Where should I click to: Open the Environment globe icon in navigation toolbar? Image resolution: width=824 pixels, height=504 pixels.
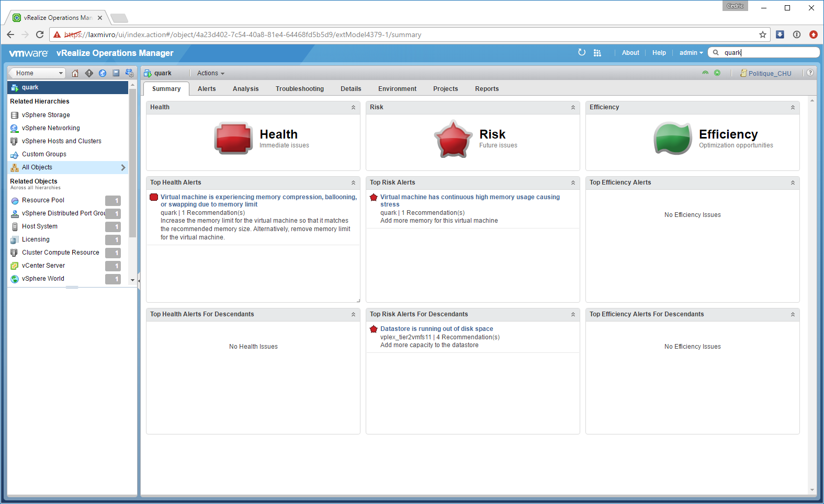point(103,73)
